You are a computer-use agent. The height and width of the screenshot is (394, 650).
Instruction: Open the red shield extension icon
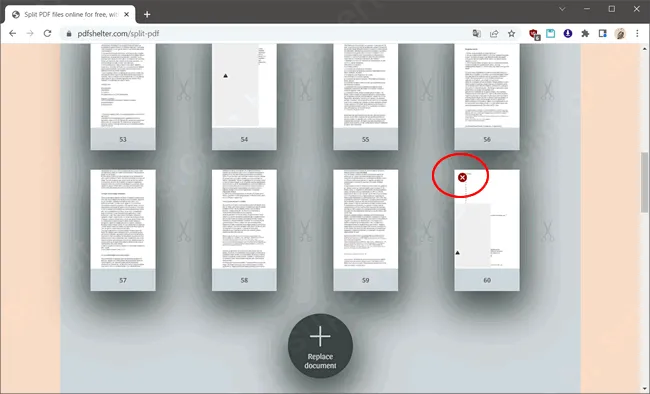click(534, 34)
